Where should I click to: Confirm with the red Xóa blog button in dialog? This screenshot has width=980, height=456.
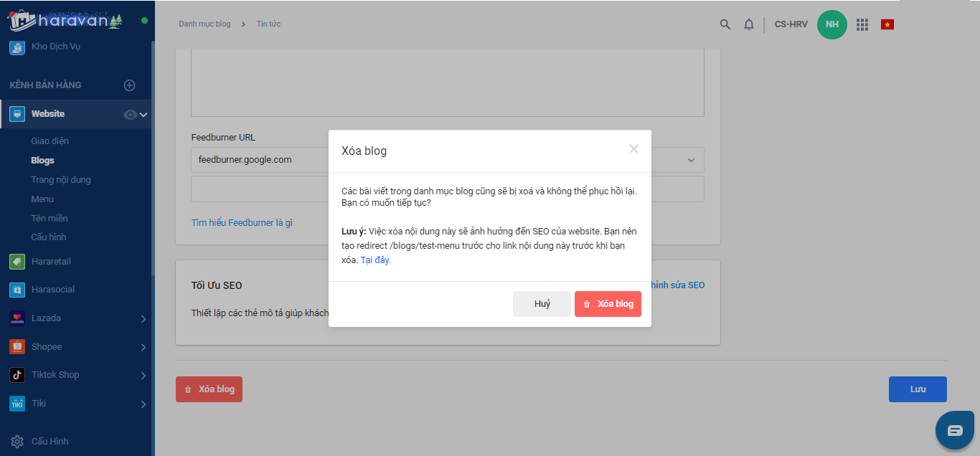click(608, 304)
